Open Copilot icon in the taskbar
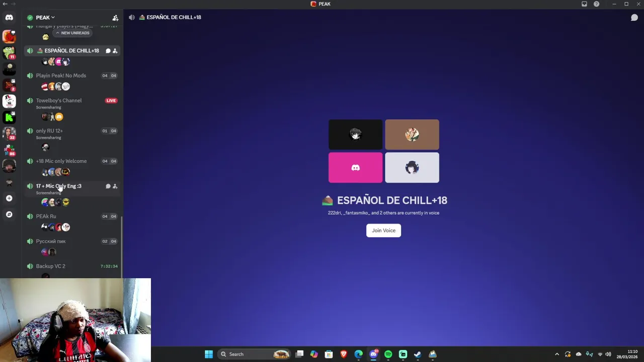Viewport: 644px width, 362px height. 314,354
